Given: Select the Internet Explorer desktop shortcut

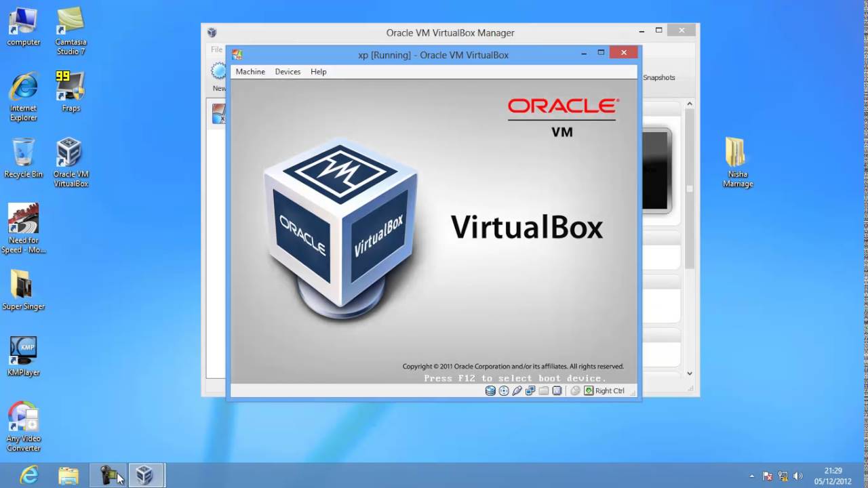Looking at the screenshot, I should click(x=24, y=97).
